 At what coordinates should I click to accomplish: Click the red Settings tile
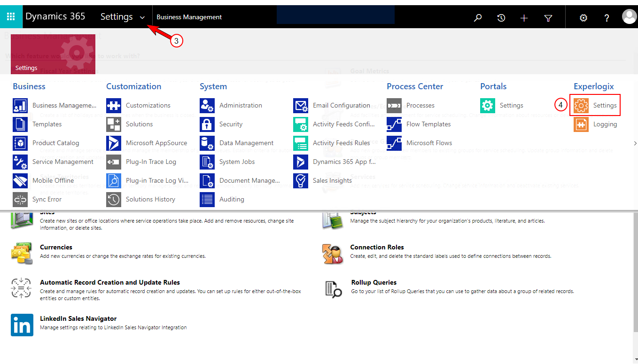53,54
